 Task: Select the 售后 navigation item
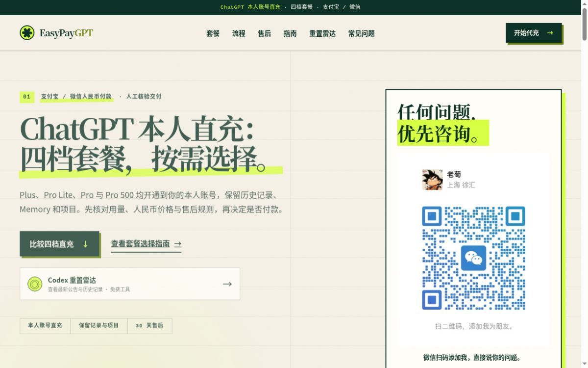[x=264, y=33]
